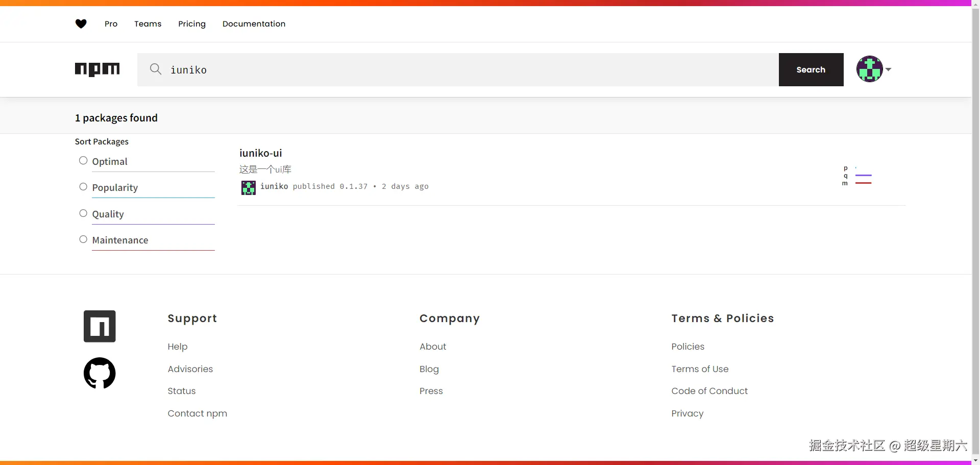Click the "1 packages found" text
Image resolution: width=980 pixels, height=465 pixels.
tap(116, 118)
